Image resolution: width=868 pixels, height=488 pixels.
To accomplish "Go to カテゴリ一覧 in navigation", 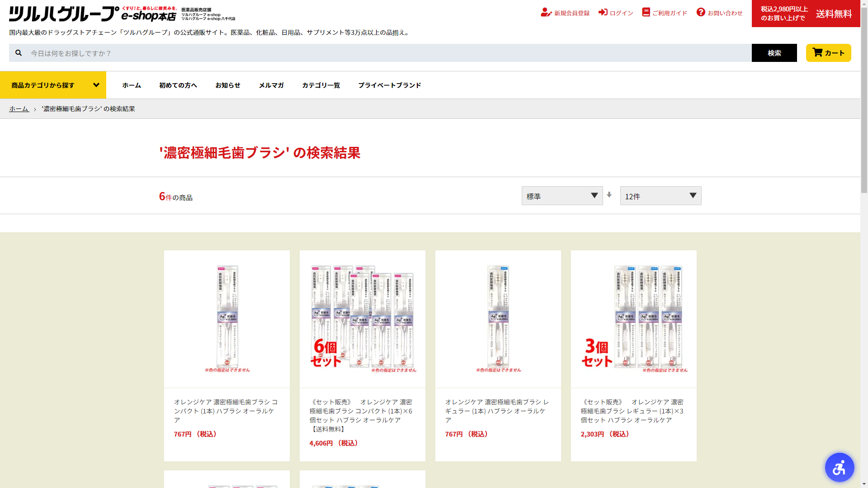I will [321, 85].
